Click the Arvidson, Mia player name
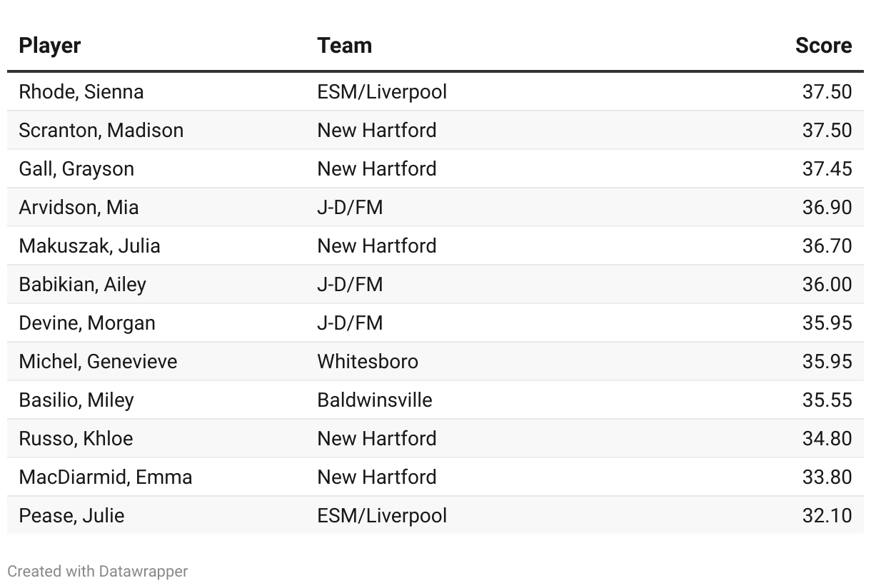 (79, 208)
